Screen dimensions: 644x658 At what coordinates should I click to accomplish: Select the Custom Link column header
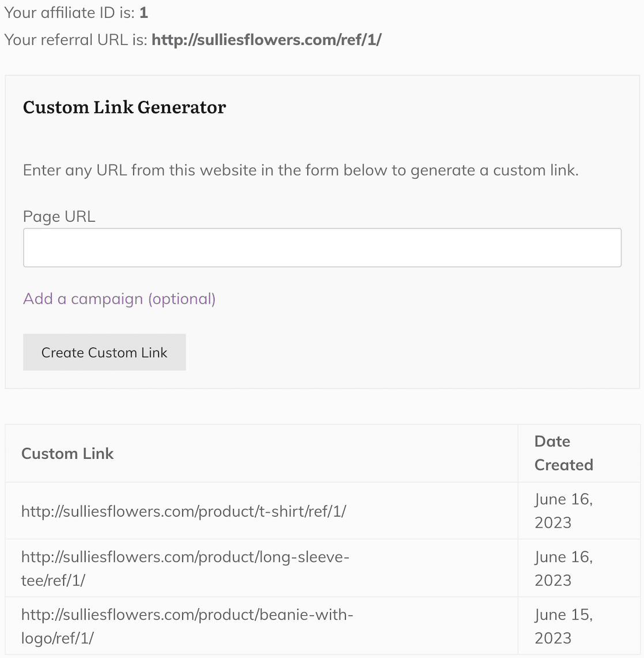click(x=68, y=454)
